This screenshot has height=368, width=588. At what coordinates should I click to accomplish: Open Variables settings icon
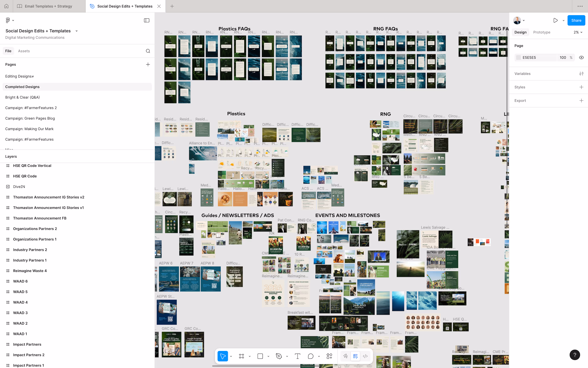click(581, 74)
